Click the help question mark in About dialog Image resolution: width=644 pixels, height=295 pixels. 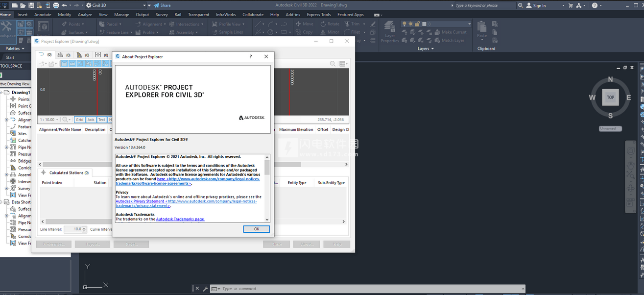251,57
